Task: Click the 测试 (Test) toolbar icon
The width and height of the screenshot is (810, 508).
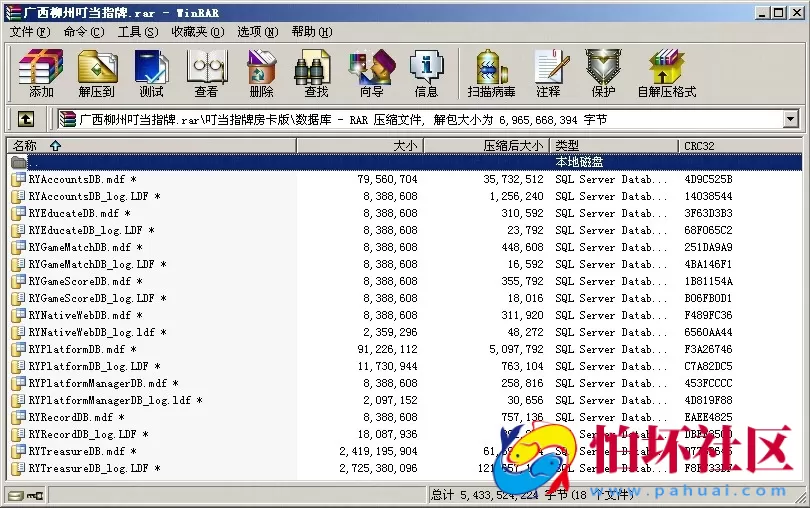Action: coord(151,71)
